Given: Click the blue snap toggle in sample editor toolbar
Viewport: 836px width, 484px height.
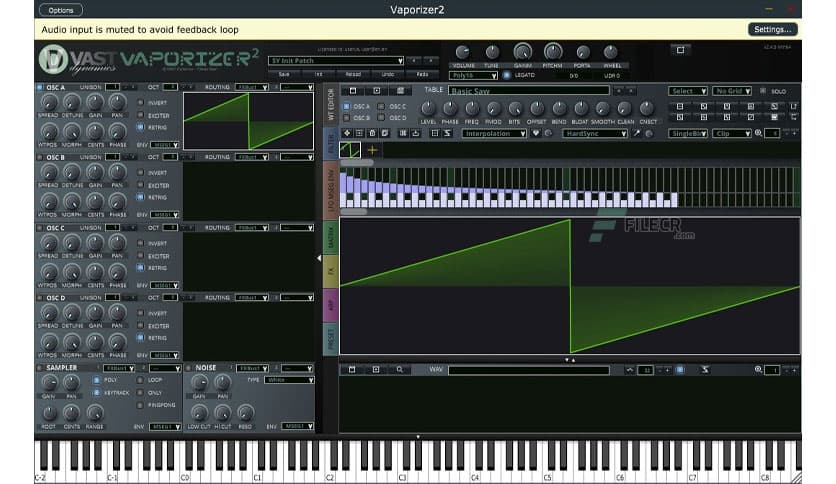Looking at the screenshot, I should click(x=680, y=369).
